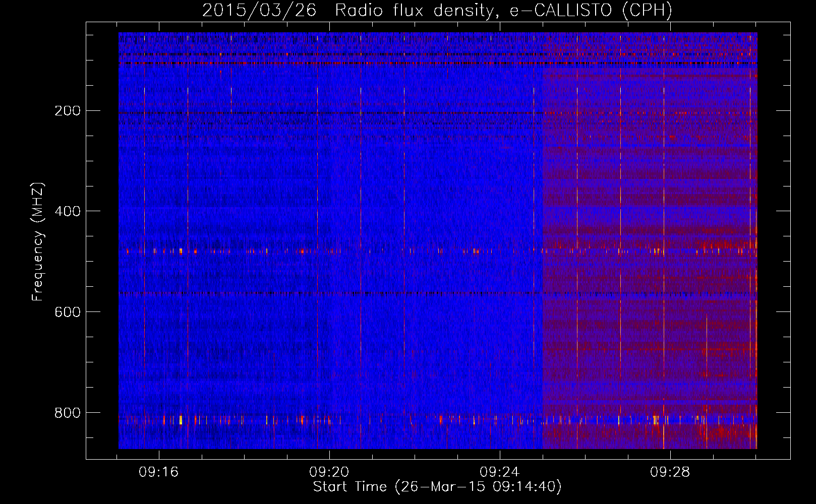816x504 pixels.
Task: Click the 400 frequency tick label
Action: point(68,211)
